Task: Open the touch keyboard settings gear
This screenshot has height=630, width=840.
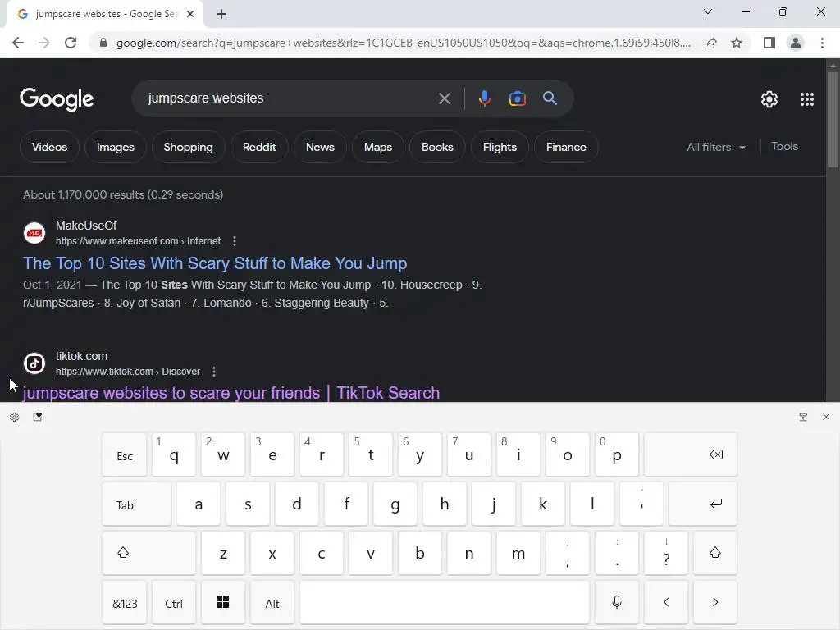Action: click(x=15, y=417)
